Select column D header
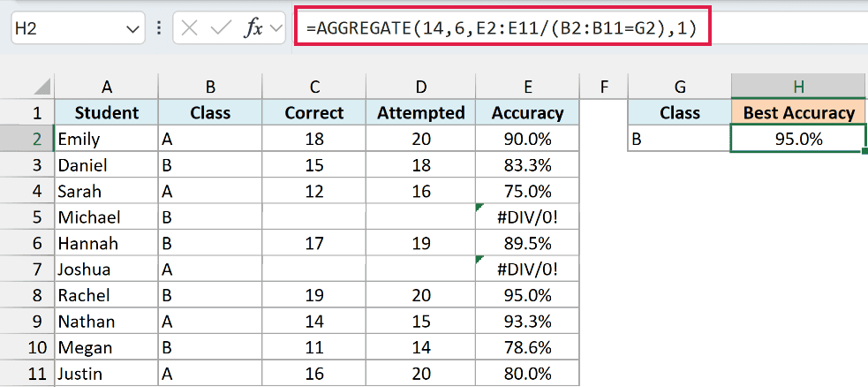 click(421, 87)
